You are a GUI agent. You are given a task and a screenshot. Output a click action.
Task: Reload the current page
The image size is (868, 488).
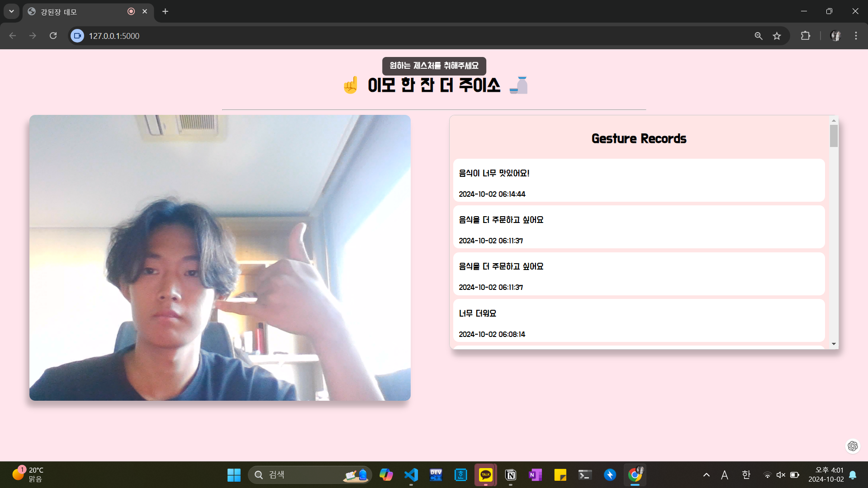coord(53,36)
